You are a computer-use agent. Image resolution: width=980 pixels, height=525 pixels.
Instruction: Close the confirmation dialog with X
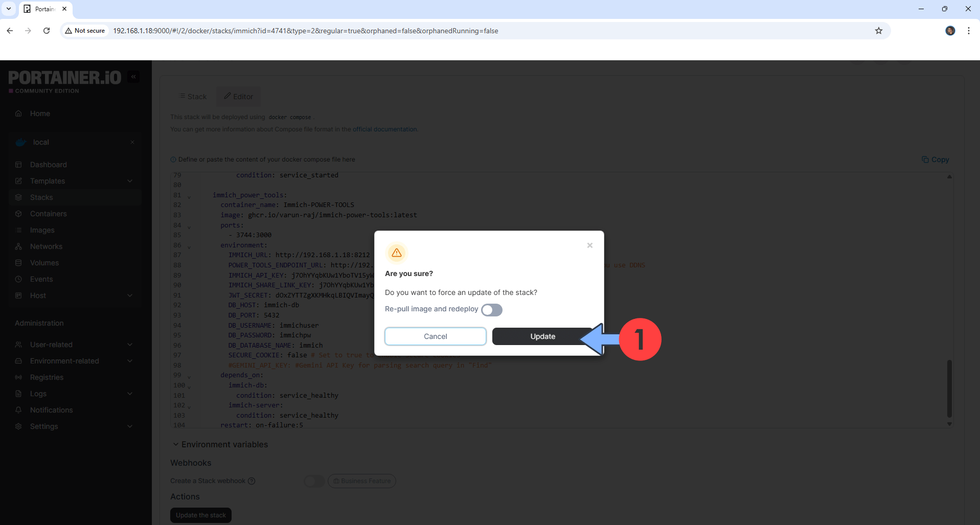click(589, 245)
